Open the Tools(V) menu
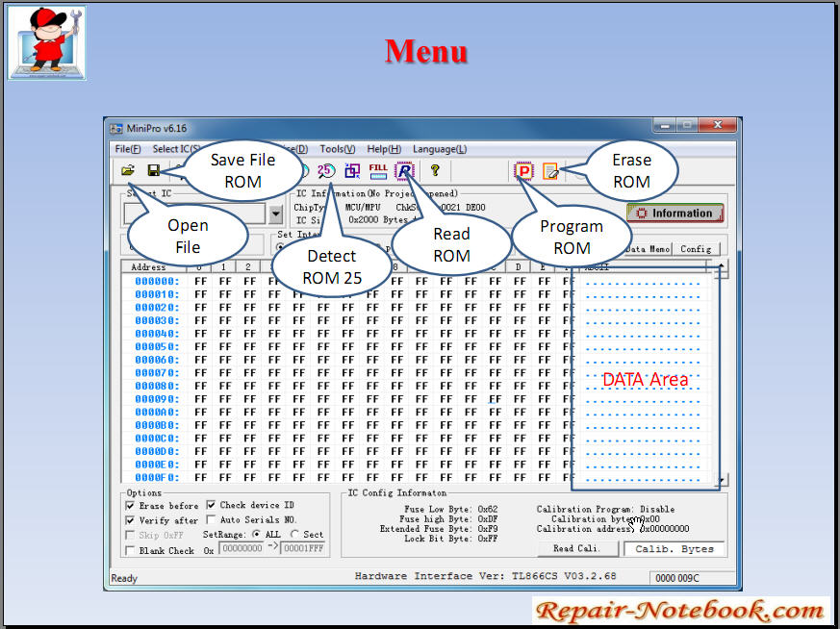Image resolution: width=840 pixels, height=629 pixels. click(x=338, y=149)
